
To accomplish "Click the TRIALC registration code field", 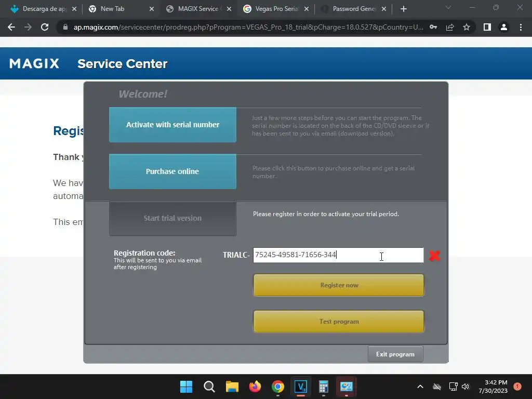I will [x=338, y=255].
